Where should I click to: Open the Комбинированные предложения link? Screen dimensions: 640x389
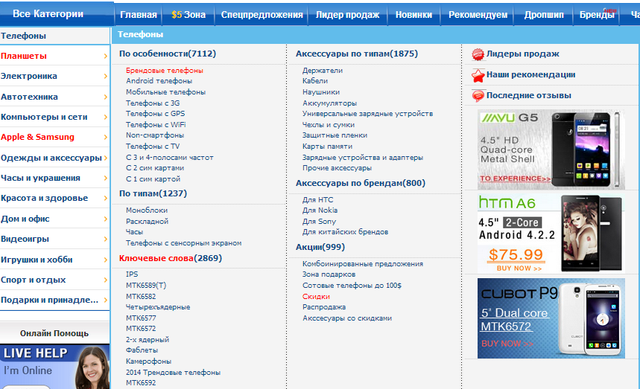pyautogui.click(x=362, y=264)
